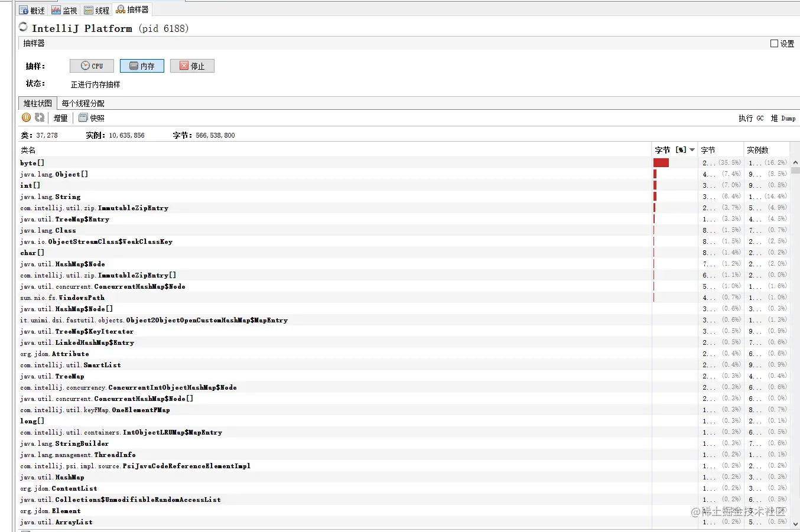This screenshot has width=800, height=532.
Task: Select the Collections$UnmodifiableRandomAccessList row
Action: (405, 500)
